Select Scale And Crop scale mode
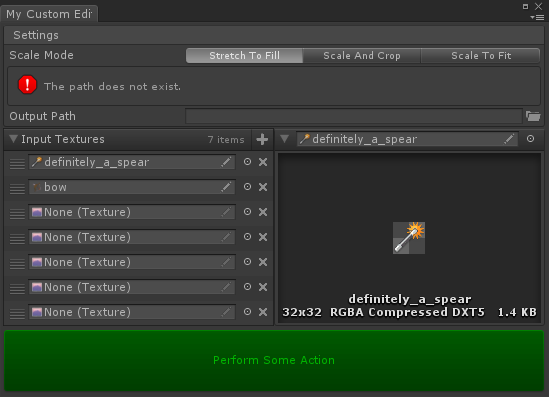Viewport: 549px width, 397px height. pos(362,56)
